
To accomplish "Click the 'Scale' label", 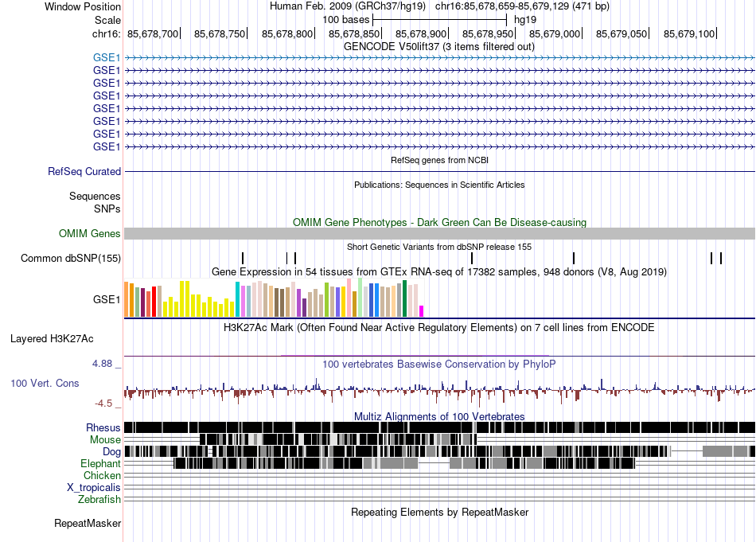I will 107,20.
